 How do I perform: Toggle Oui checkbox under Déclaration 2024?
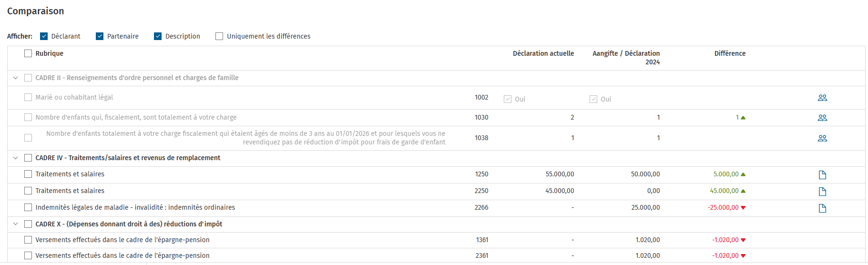(x=593, y=99)
